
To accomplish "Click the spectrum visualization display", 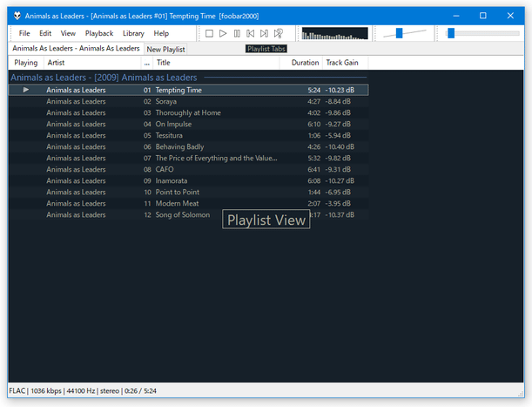I will click(335, 33).
